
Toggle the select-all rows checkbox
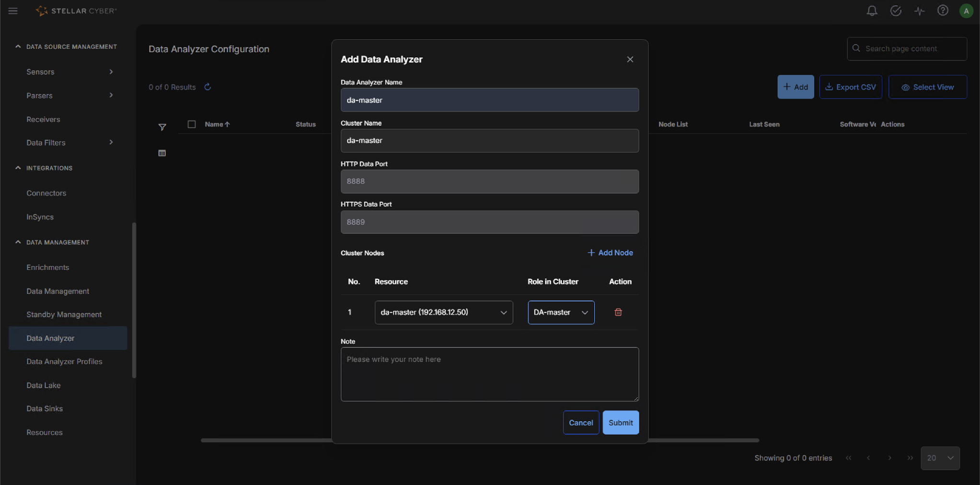[192, 124]
